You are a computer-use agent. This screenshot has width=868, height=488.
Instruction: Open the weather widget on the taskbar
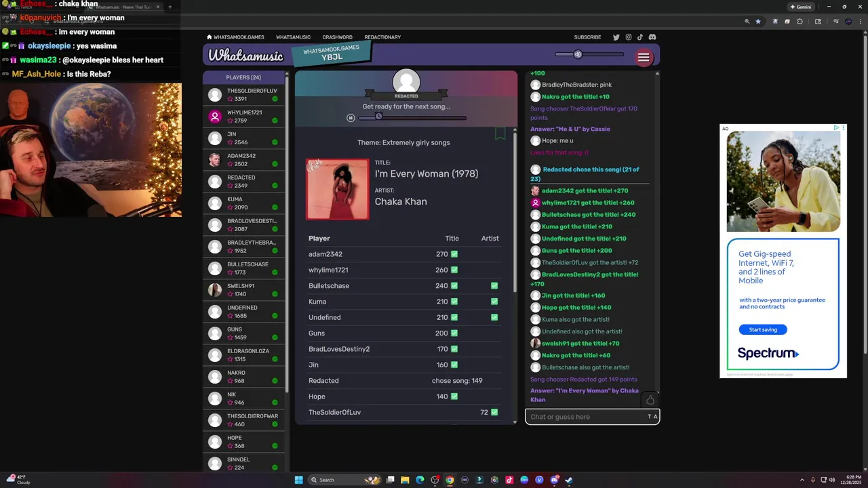[x=18, y=480]
